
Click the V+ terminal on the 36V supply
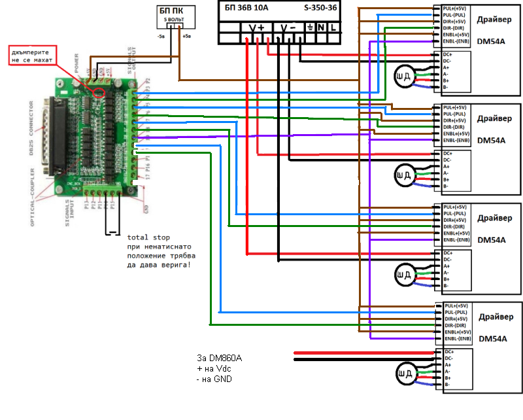pyautogui.click(x=256, y=28)
